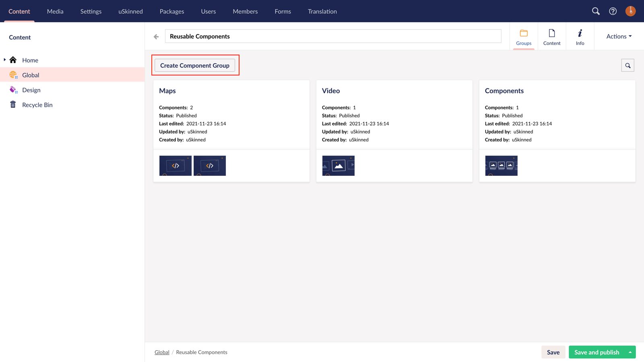This screenshot has width=644, height=362.
Task: Click the Global breadcrumb link
Action: pos(162,352)
